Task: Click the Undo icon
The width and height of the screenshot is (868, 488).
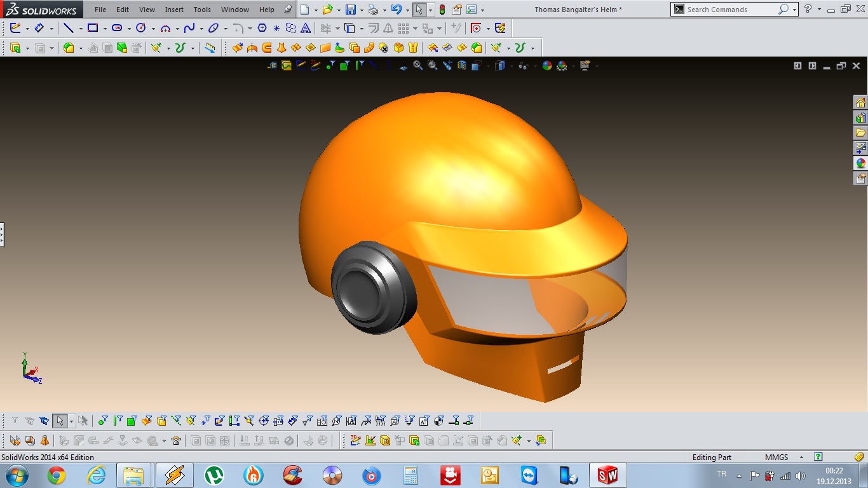Action: (397, 10)
